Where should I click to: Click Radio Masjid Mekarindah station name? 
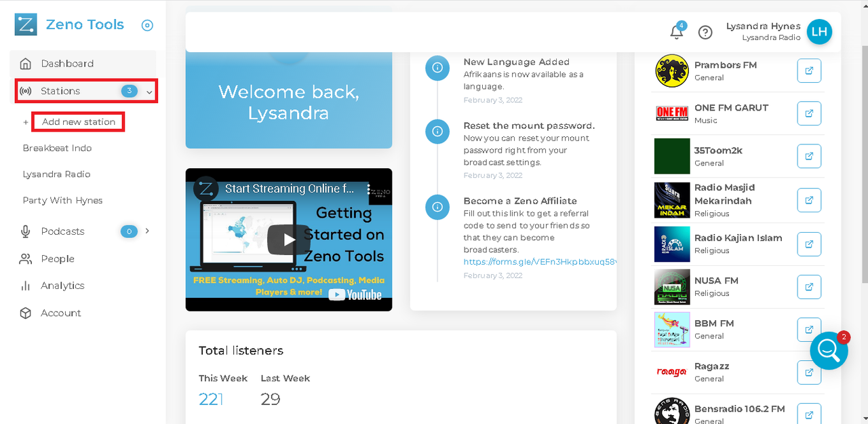pyautogui.click(x=724, y=194)
